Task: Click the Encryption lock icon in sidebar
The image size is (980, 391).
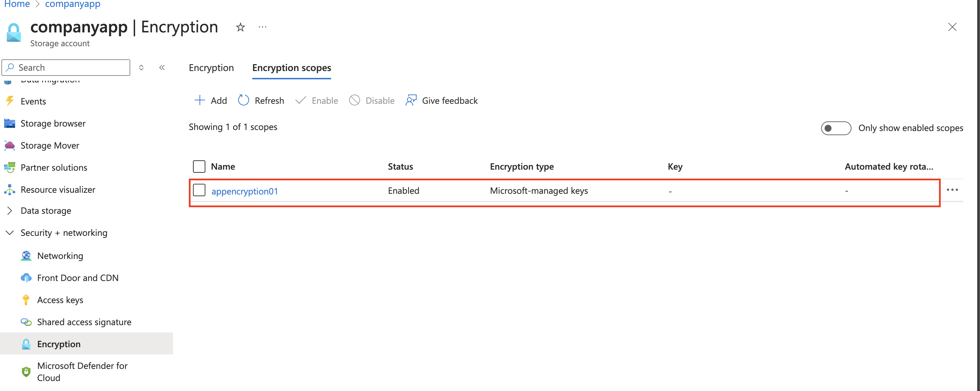Action: coord(26,344)
